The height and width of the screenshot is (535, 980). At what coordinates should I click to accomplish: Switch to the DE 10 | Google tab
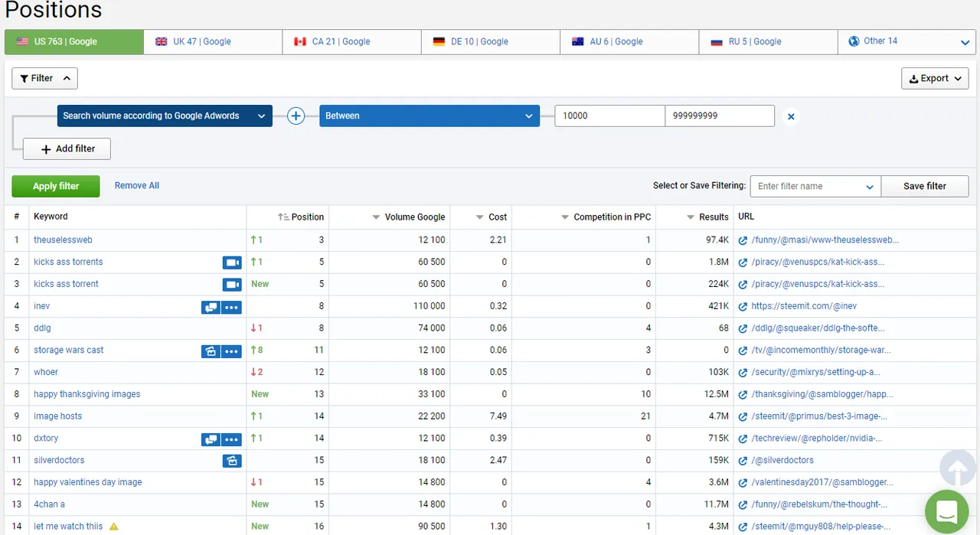[490, 42]
